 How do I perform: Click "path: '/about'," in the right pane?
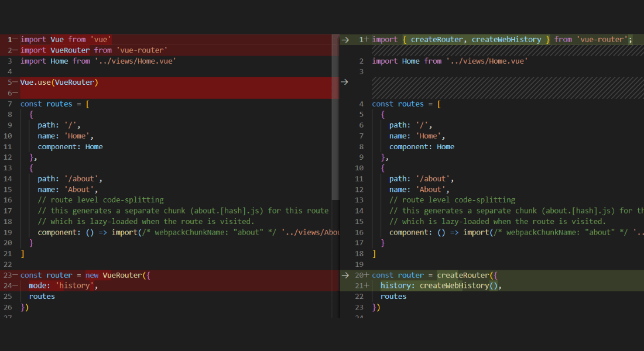click(422, 178)
